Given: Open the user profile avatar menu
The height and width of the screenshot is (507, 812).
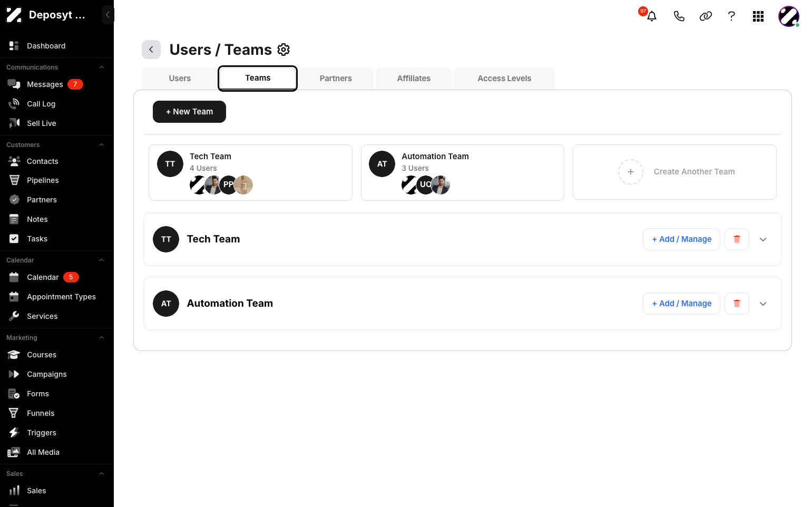Looking at the screenshot, I should coord(789,16).
